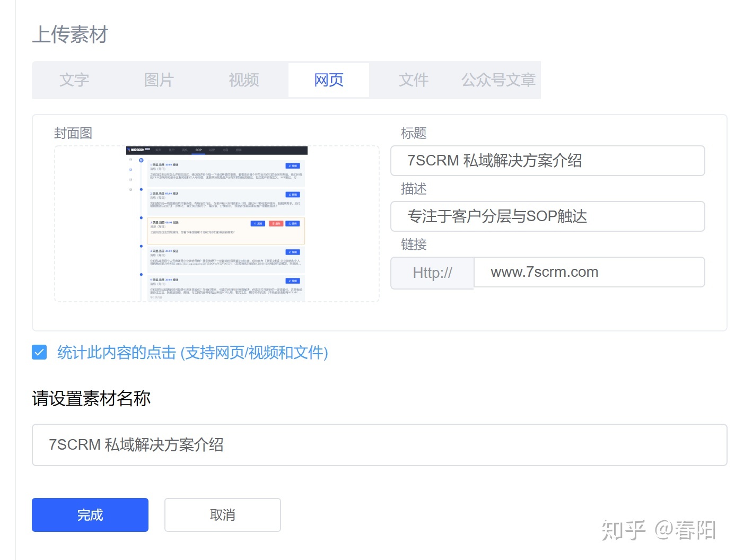
Task: Select the 网页 tab
Action: pos(329,80)
